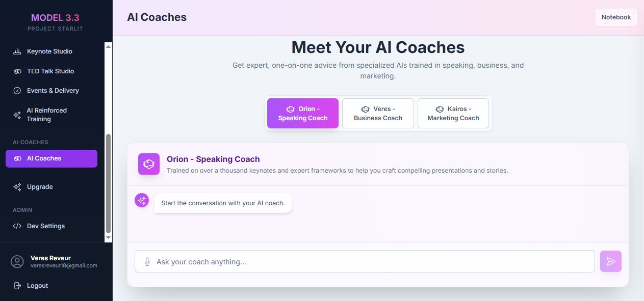Select AI Coaches in the sidebar

point(51,158)
